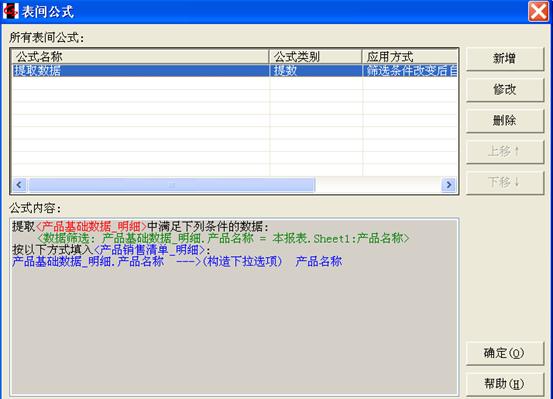
Task: Click the application icon in title bar
Action: pyautogui.click(x=11, y=11)
